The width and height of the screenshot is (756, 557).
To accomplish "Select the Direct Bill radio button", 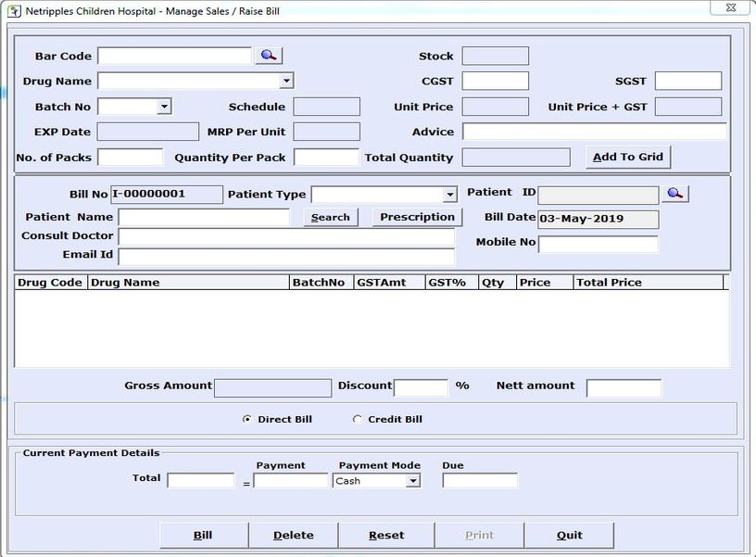I will coord(246,419).
